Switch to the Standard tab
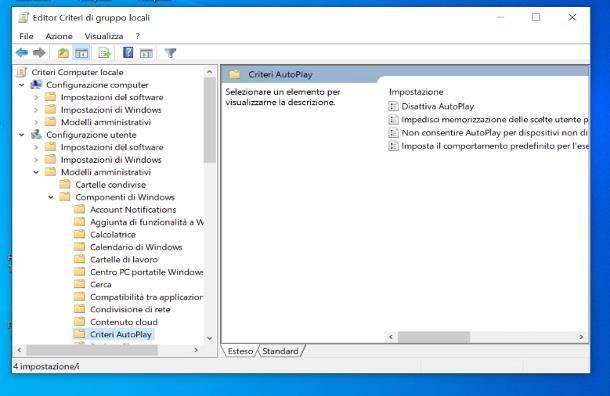Screen dimensions: 610x396 tap(280, 351)
